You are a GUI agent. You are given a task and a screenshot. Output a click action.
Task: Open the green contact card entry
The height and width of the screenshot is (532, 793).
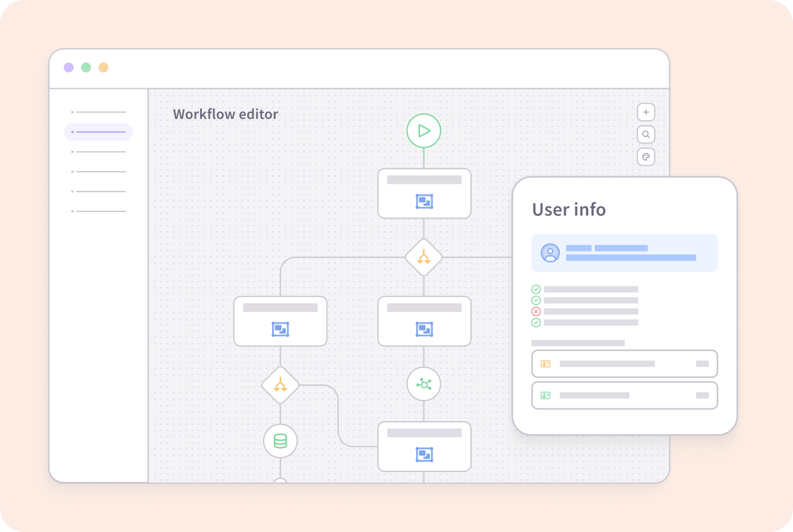click(545, 395)
